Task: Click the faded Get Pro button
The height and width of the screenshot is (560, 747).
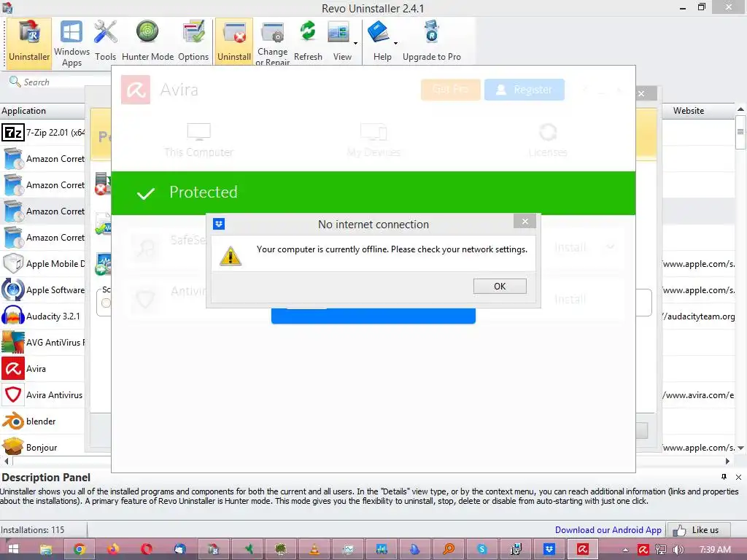Action: 450,90
